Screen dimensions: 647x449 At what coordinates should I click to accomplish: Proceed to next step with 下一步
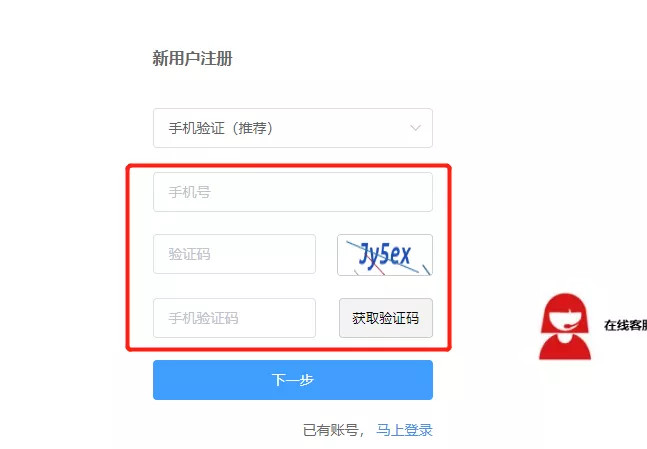tap(293, 380)
